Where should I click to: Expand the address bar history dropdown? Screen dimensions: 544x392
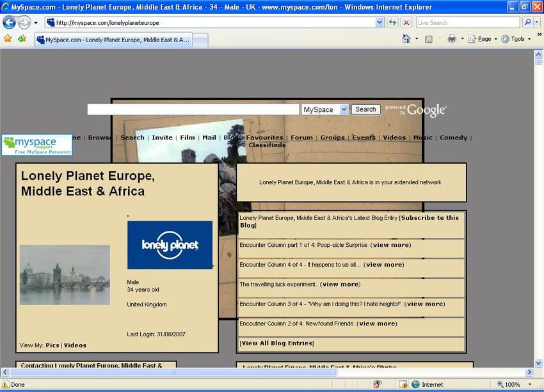(380, 23)
